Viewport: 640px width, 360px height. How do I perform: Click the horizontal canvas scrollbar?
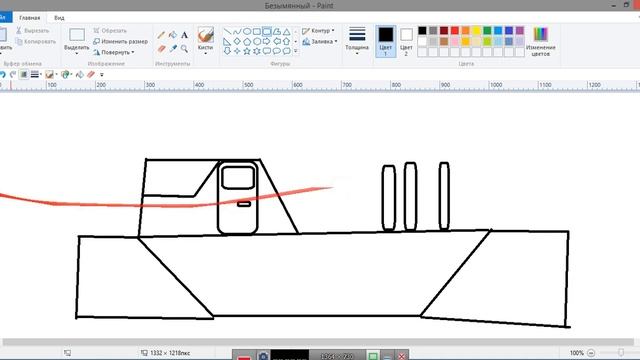(318, 342)
